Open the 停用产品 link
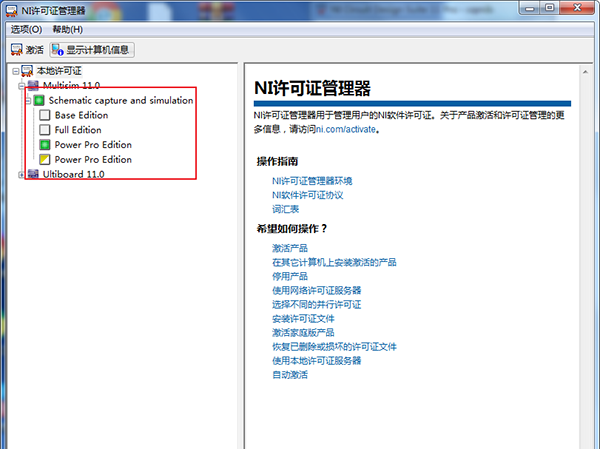The height and width of the screenshot is (449, 600). (290, 276)
